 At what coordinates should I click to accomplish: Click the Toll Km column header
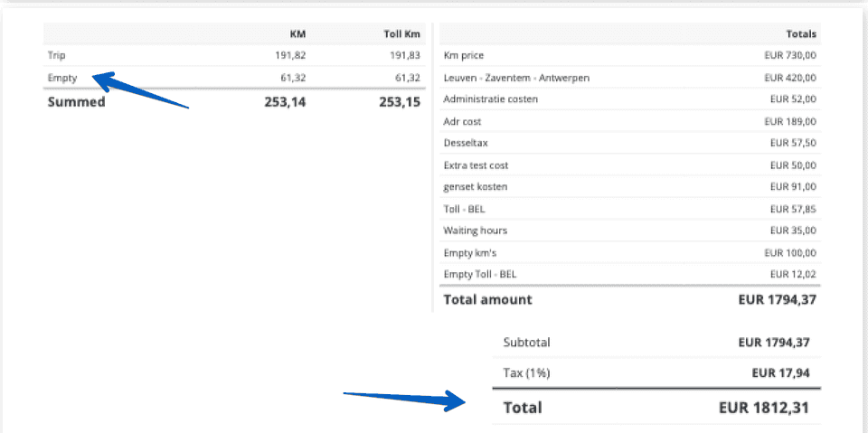pyautogui.click(x=401, y=34)
